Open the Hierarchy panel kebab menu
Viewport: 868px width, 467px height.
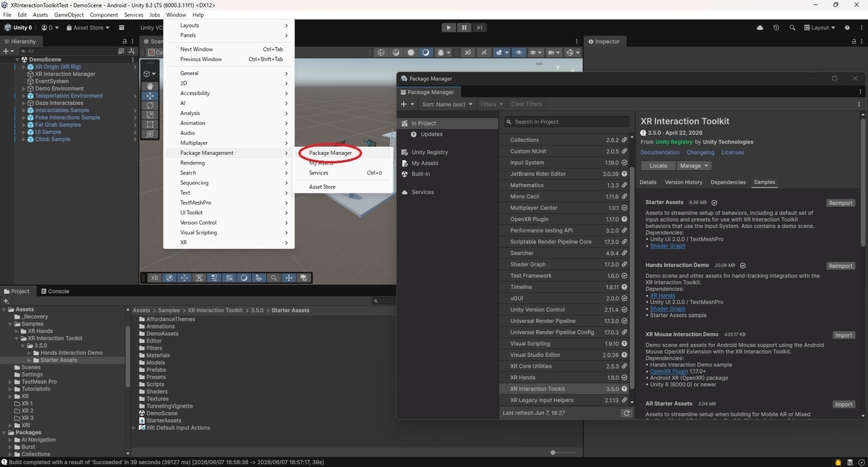(133, 41)
